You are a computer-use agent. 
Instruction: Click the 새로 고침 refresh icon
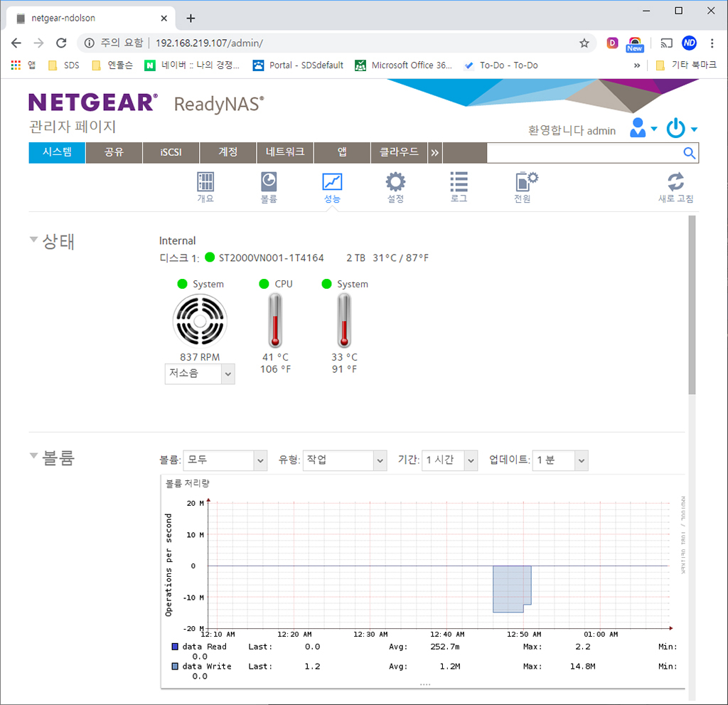[676, 187]
